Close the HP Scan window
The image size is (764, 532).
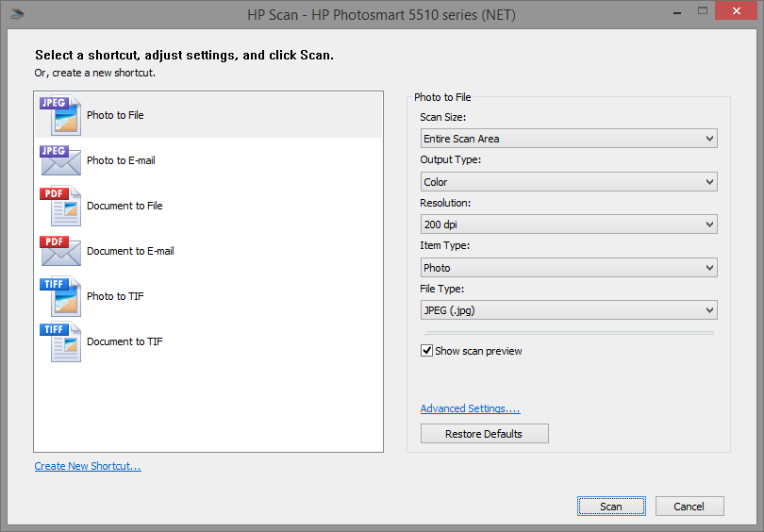(737, 10)
